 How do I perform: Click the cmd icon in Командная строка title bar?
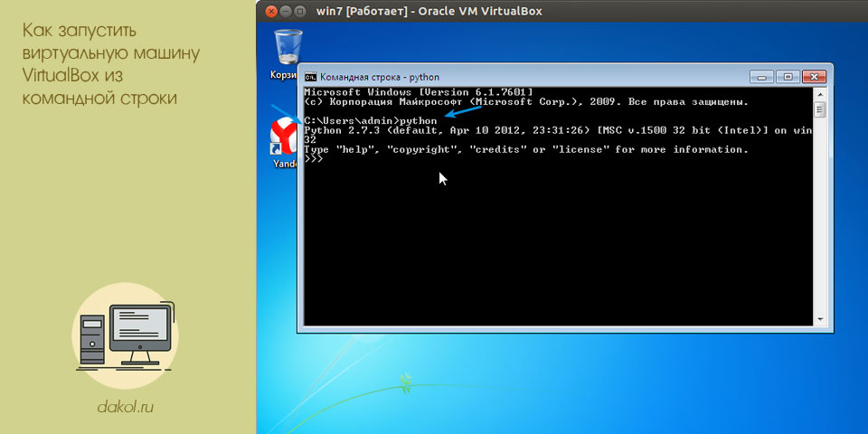[x=311, y=77]
